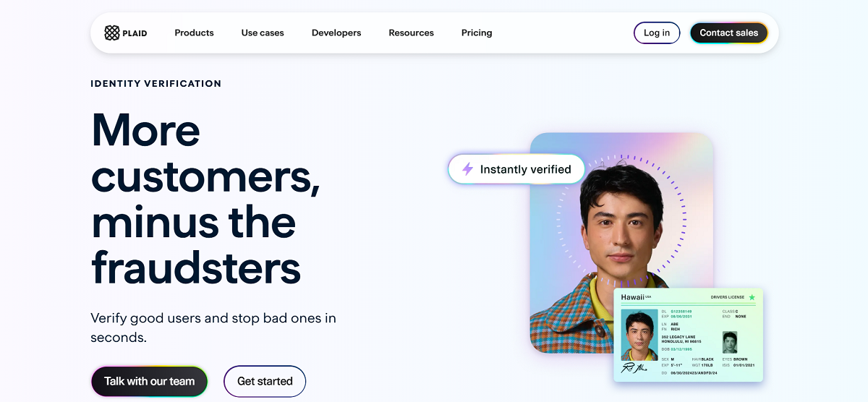Click the PLAID wordmark text

point(135,33)
